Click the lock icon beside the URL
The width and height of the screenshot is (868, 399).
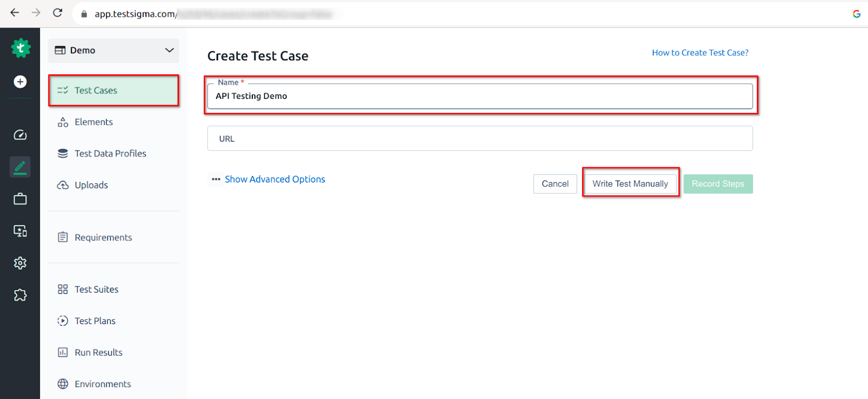(x=84, y=14)
